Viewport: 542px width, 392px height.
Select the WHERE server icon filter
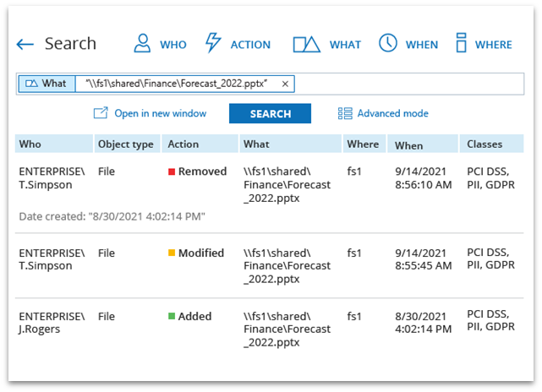(461, 44)
